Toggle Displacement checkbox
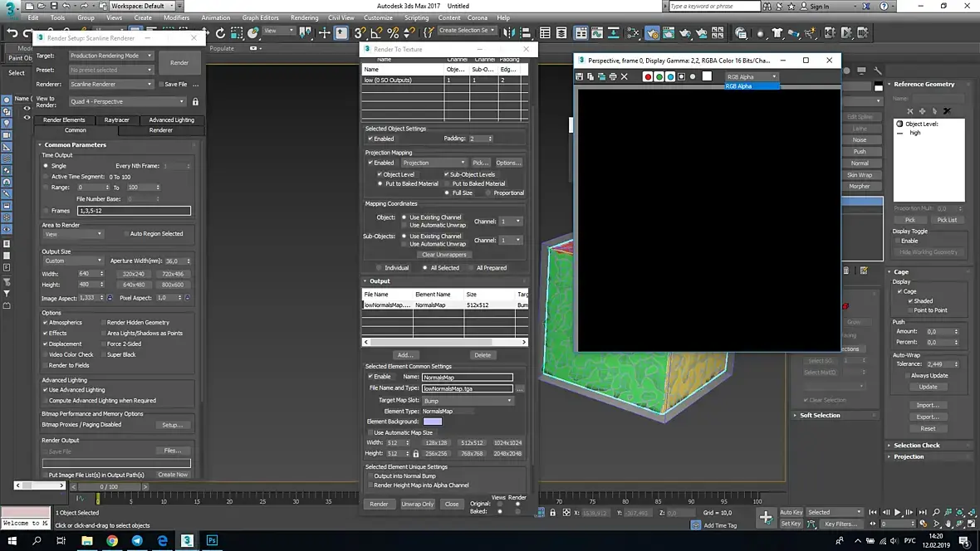Image resolution: width=980 pixels, height=551 pixels. (46, 344)
